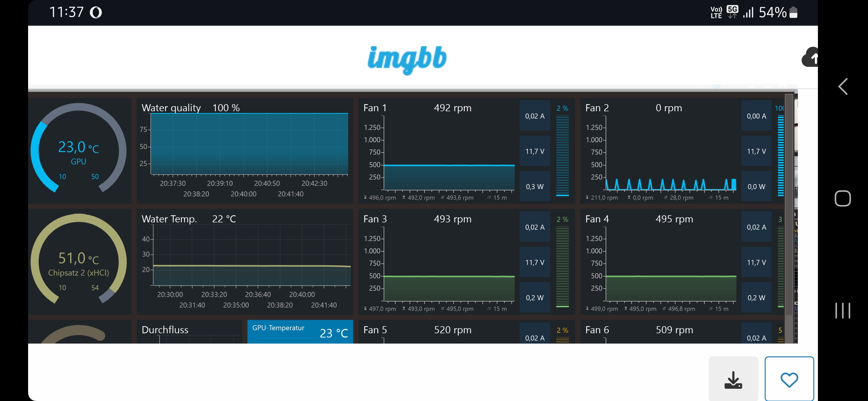This screenshot has width=868, height=401.
Task: Tap the Chipsatz 2 (xHCI) gauge
Action: 78,261
